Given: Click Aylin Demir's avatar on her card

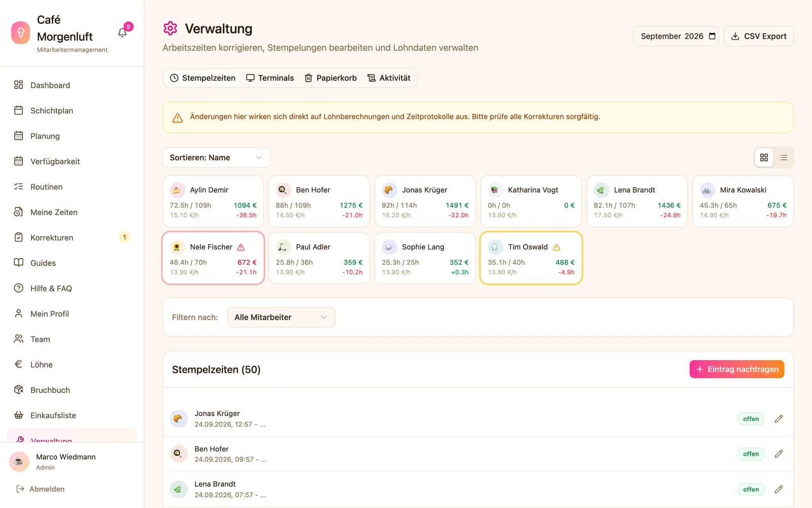Looking at the screenshot, I should coord(177,190).
